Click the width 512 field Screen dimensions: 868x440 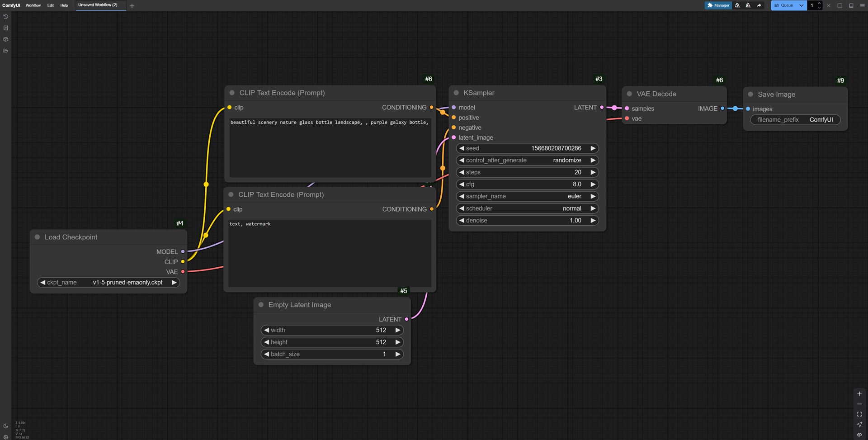(332, 330)
